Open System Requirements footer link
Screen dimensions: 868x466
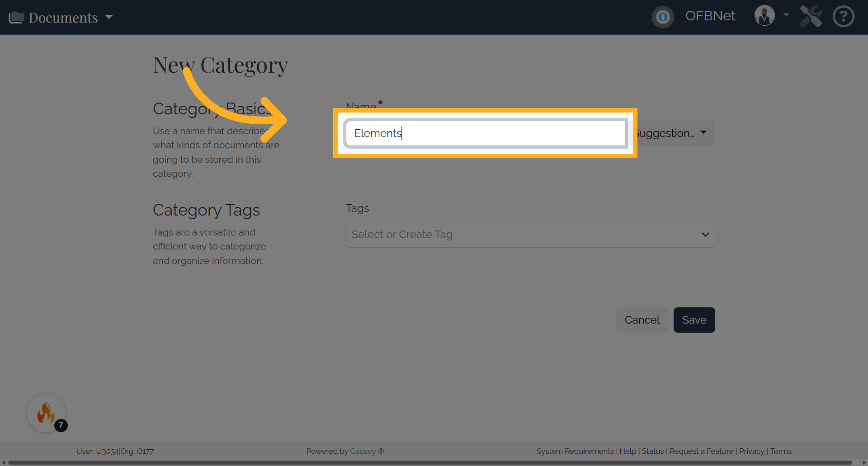click(x=575, y=451)
